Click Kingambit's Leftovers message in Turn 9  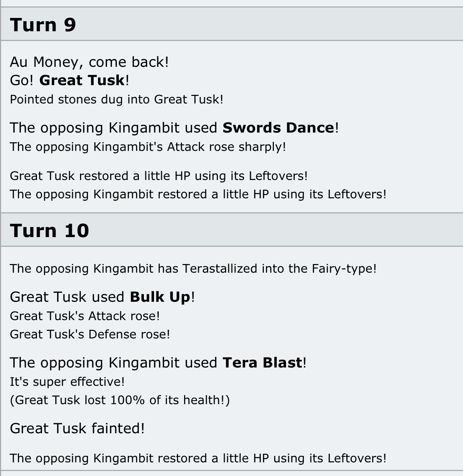(198, 194)
